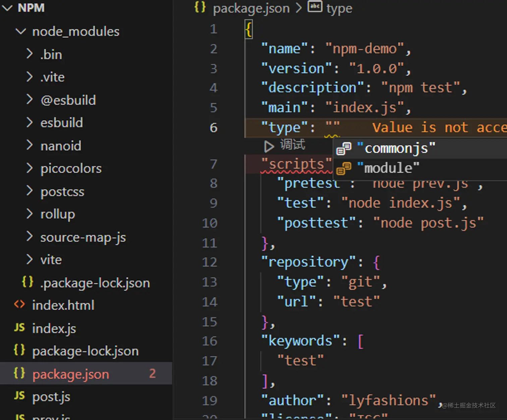This screenshot has width=507, height=420.
Task: Open .package-lock.json inside node_modules
Action: [x=95, y=283]
